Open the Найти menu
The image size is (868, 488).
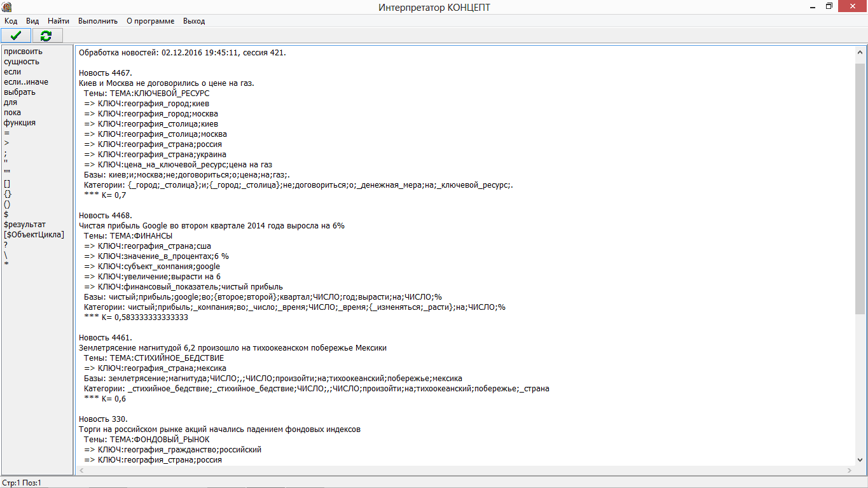click(59, 21)
